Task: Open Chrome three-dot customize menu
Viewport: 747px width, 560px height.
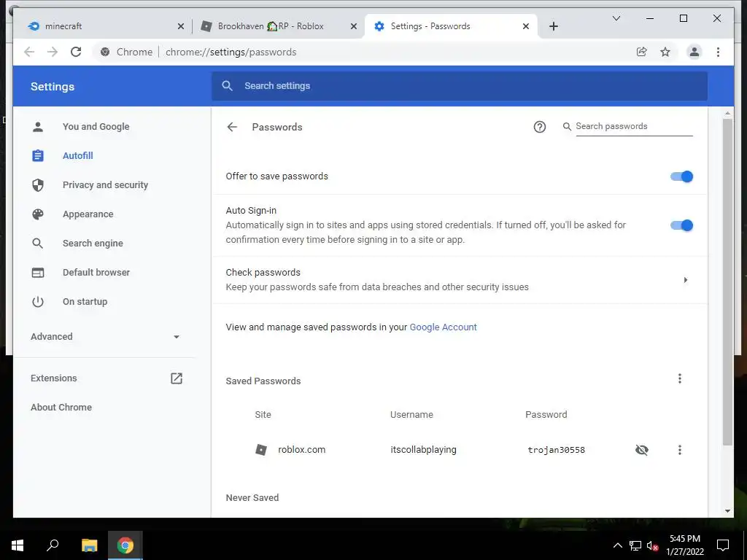Action: pyautogui.click(x=718, y=52)
